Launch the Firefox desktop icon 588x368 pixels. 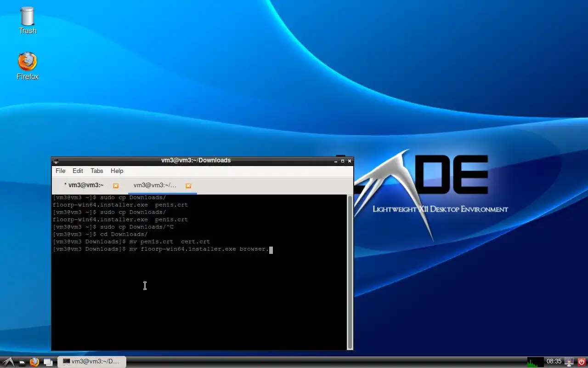coord(28,66)
